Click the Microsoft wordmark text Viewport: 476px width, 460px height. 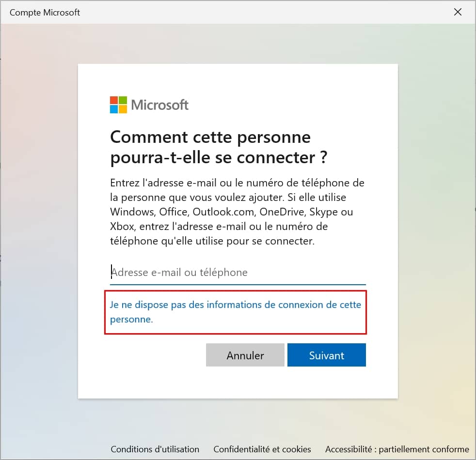(159, 105)
